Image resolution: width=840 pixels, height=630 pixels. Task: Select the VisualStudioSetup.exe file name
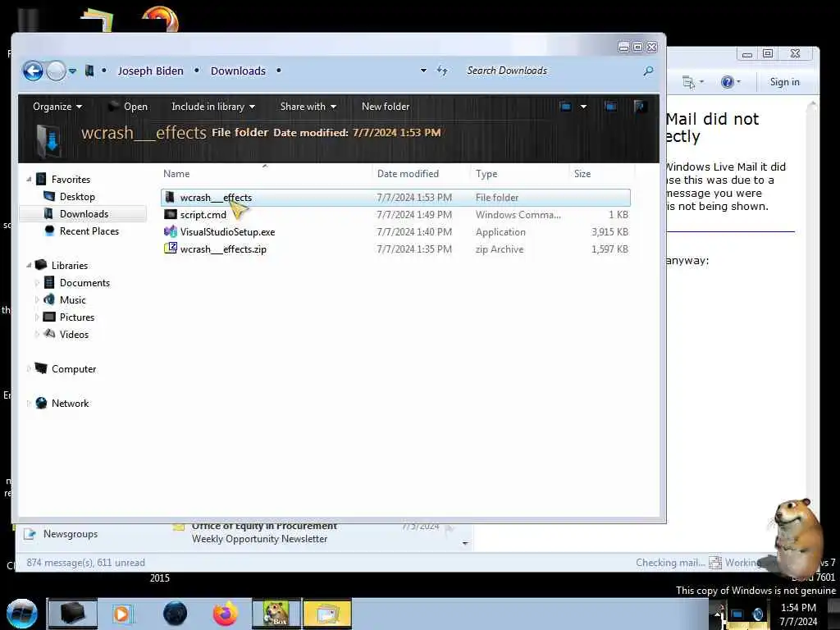[x=228, y=232]
